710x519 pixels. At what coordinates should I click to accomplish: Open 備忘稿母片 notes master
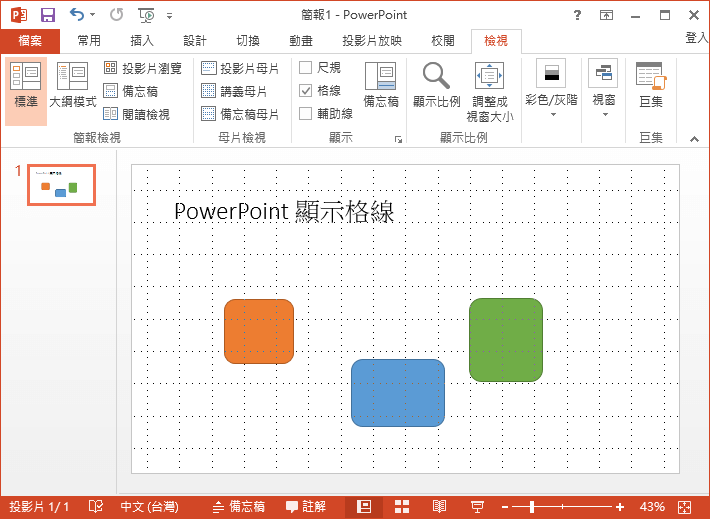pyautogui.click(x=240, y=114)
